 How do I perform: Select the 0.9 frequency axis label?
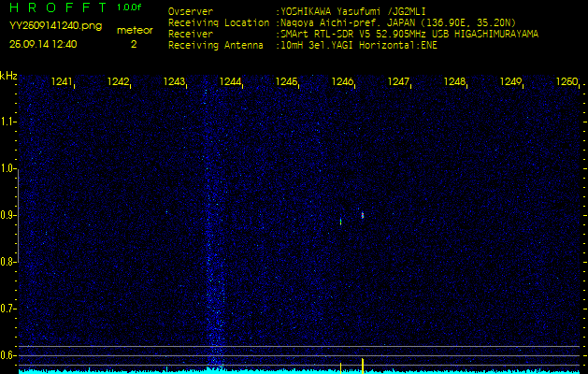8,215
